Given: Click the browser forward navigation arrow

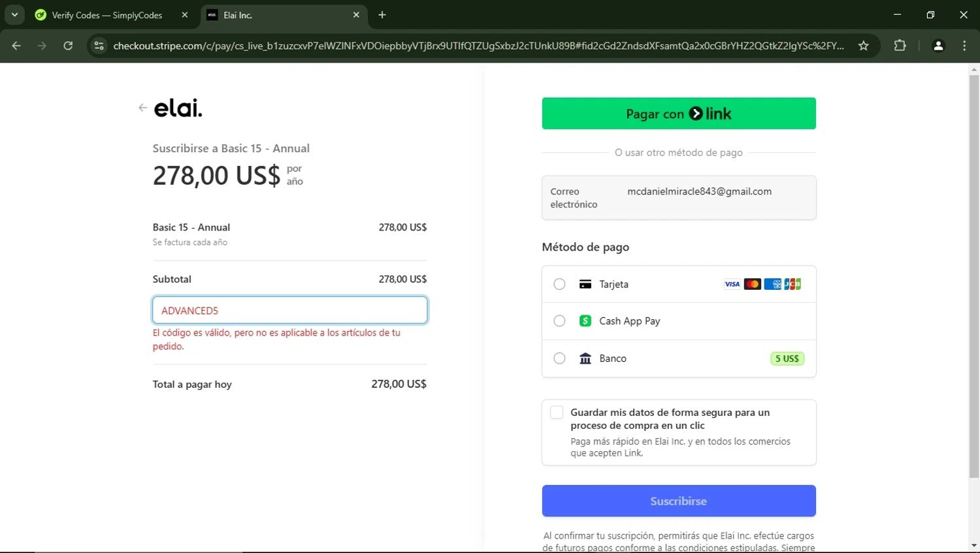Looking at the screenshot, I should pos(42,46).
